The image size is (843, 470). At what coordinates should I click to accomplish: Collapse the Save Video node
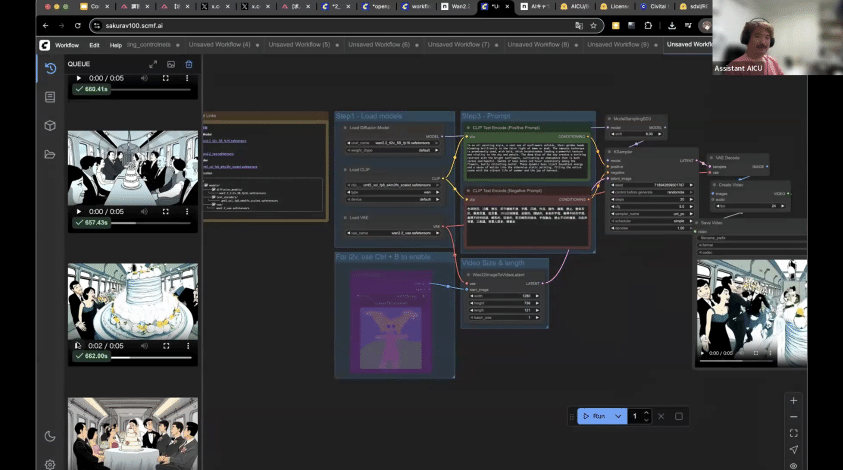(x=696, y=223)
